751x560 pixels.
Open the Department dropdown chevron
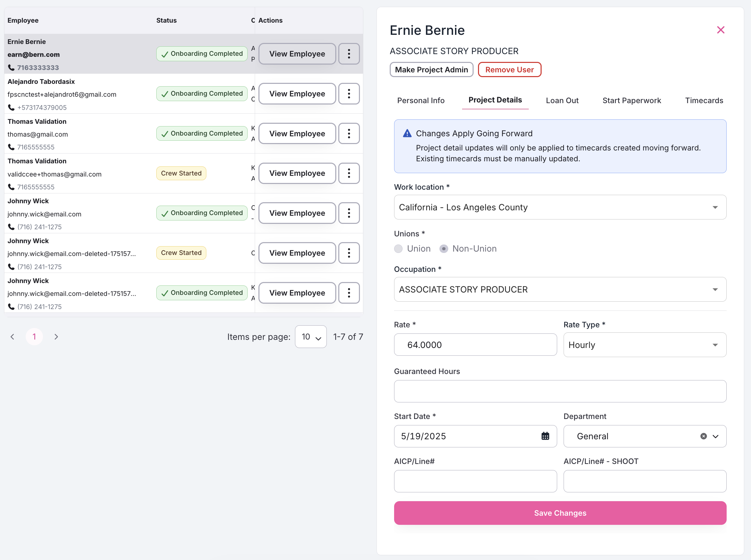point(715,436)
